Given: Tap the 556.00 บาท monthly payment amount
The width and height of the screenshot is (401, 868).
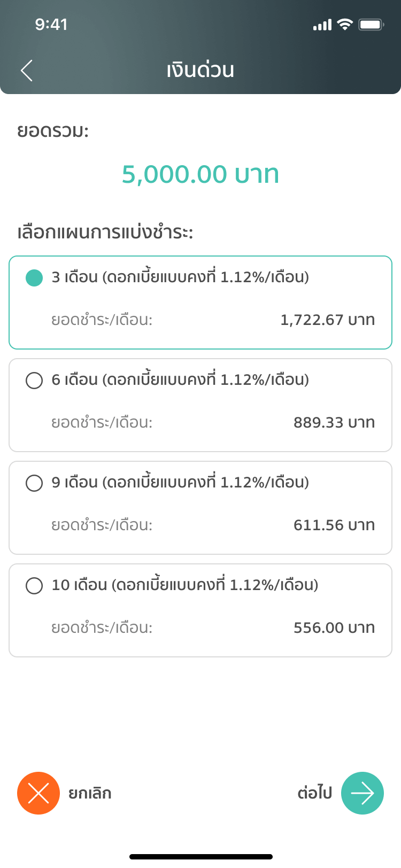Looking at the screenshot, I should (x=334, y=628).
